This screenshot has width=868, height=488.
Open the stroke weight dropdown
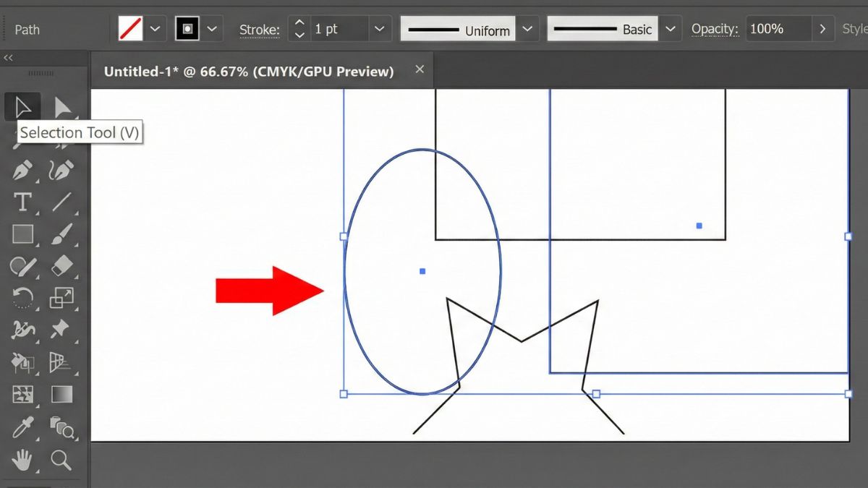[x=379, y=28]
